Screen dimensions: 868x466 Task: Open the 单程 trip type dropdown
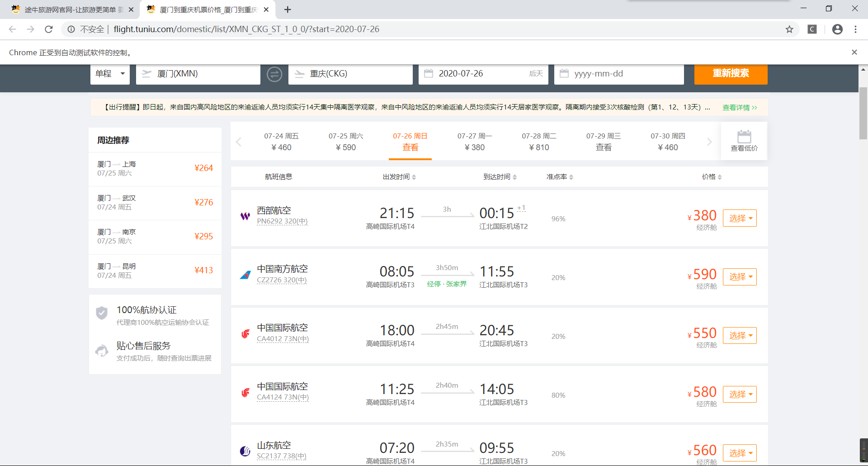click(110, 74)
